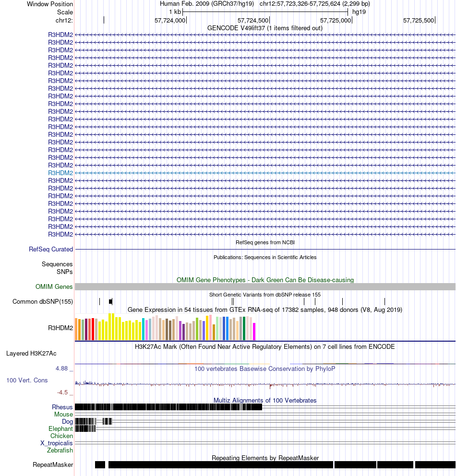Click the light-blue R3HDM2 transcript arrow line
Screen dimensions: 456x476
point(265,173)
